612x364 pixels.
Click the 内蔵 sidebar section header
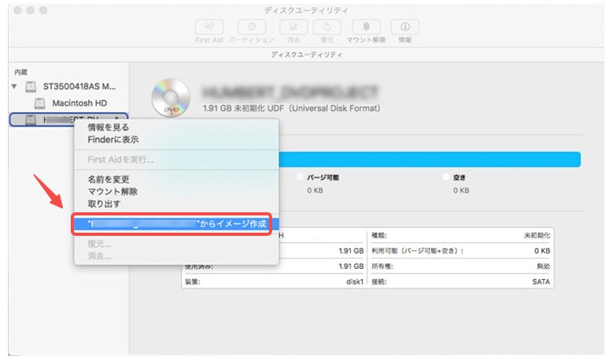[20, 72]
